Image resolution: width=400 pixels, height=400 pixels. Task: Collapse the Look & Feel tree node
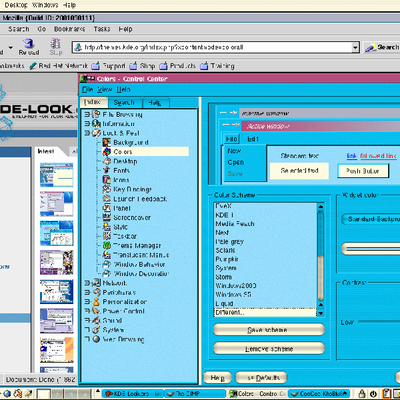87,133
